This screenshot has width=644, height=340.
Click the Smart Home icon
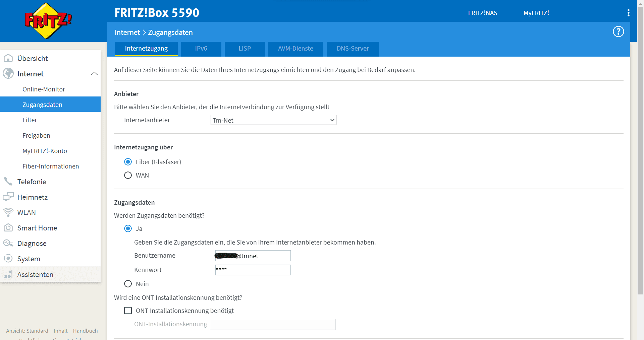point(8,228)
